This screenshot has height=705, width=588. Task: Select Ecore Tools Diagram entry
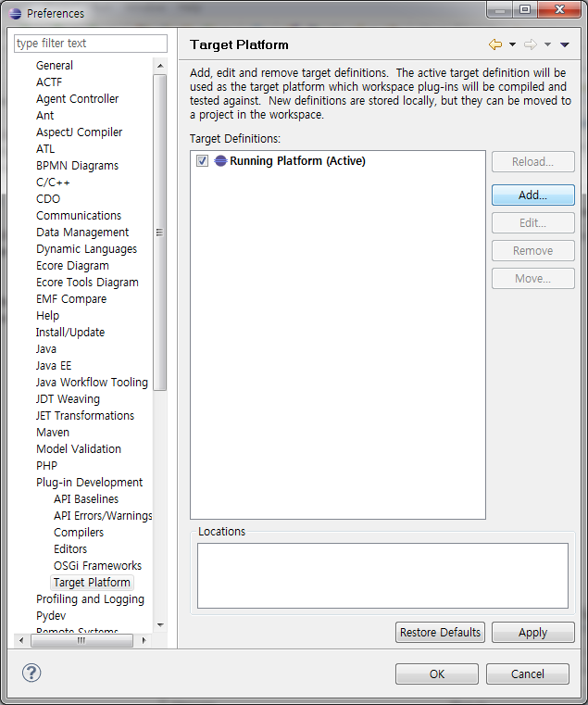(87, 282)
